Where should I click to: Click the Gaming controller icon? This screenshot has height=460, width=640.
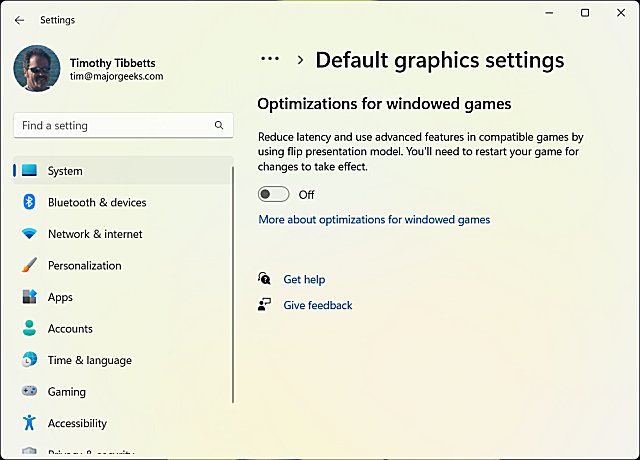pos(29,392)
